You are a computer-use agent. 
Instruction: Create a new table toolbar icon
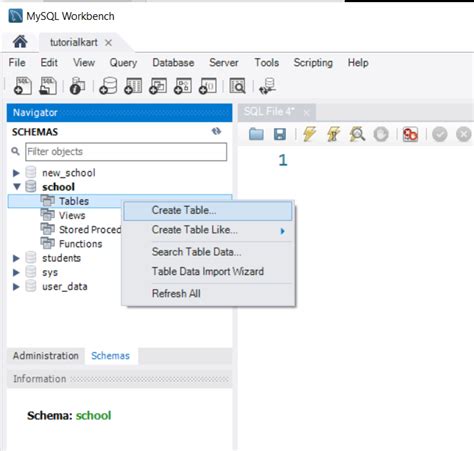(x=133, y=86)
